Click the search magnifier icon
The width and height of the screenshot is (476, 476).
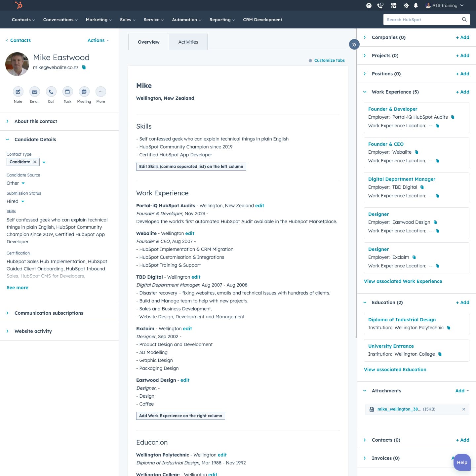click(x=464, y=20)
